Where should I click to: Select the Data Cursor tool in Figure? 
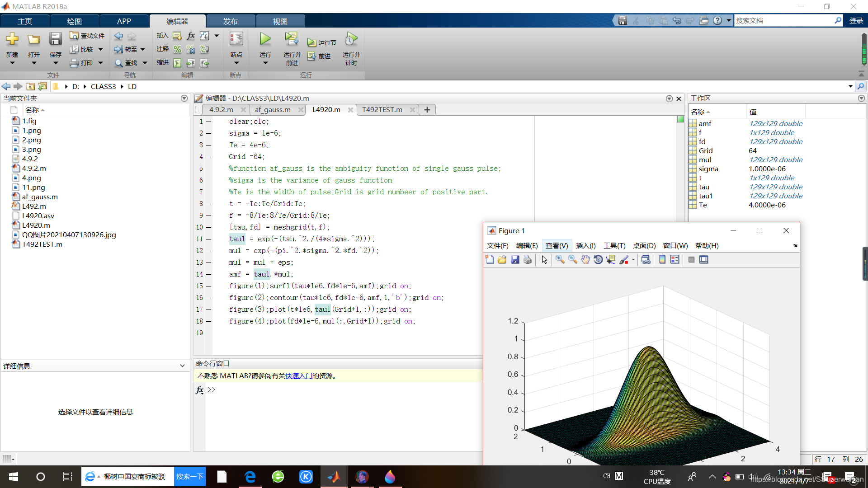[x=611, y=259]
